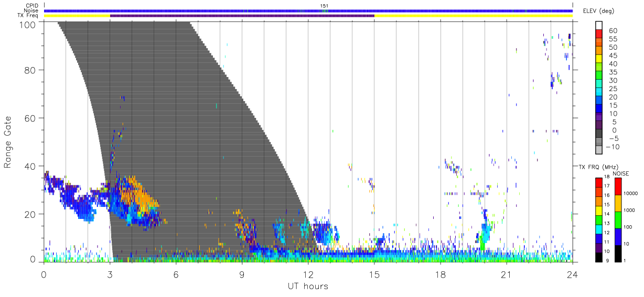Click the 24 tick on UT hours axis
The width and height of the screenshot is (644, 297).
pyautogui.click(x=572, y=273)
